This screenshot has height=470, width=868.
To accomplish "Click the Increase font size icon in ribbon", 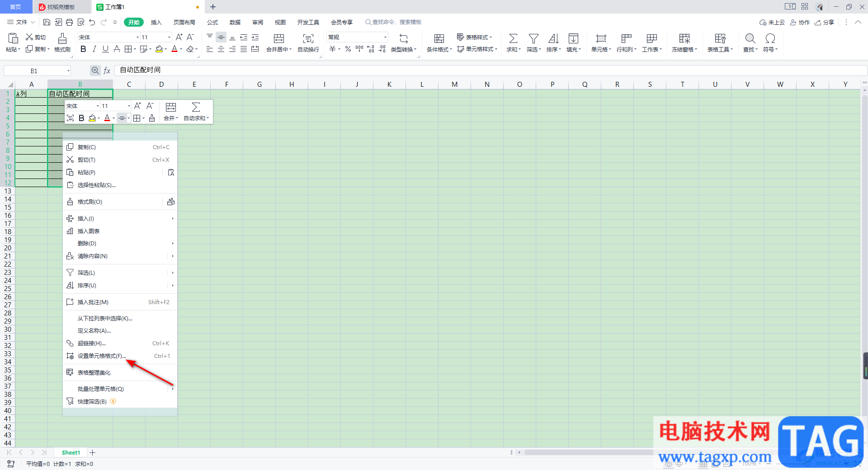I will coord(179,37).
